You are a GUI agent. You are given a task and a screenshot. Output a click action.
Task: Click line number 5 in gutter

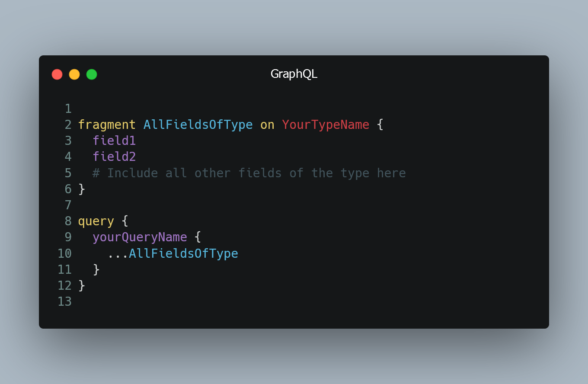point(68,173)
